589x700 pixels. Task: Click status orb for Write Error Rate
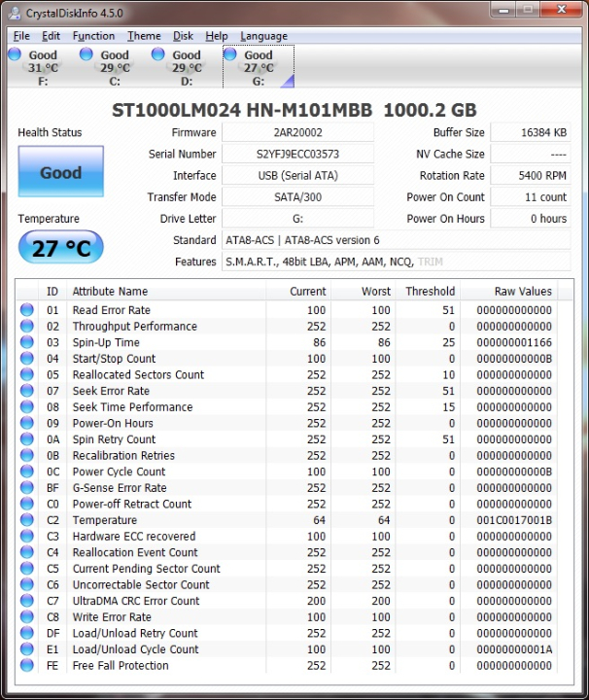click(27, 616)
